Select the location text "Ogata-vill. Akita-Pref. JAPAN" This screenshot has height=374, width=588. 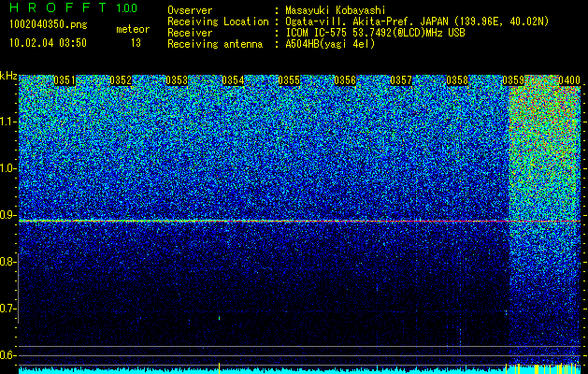tap(366, 22)
